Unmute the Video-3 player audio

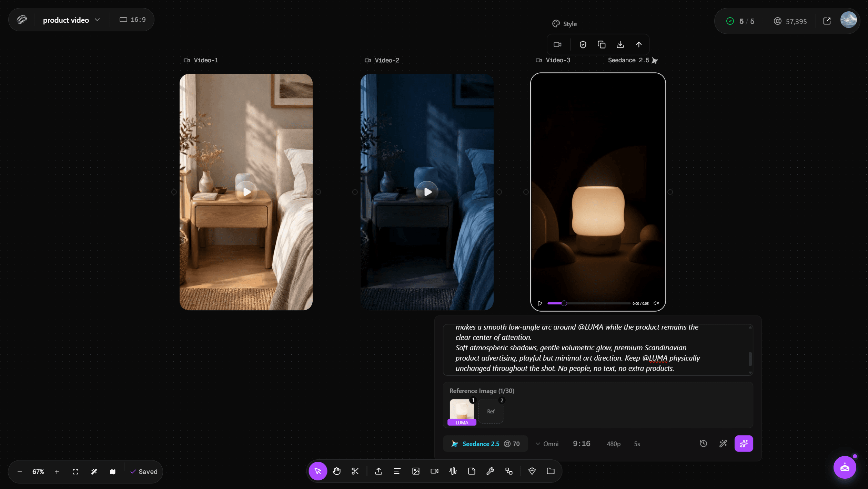point(656,303)
